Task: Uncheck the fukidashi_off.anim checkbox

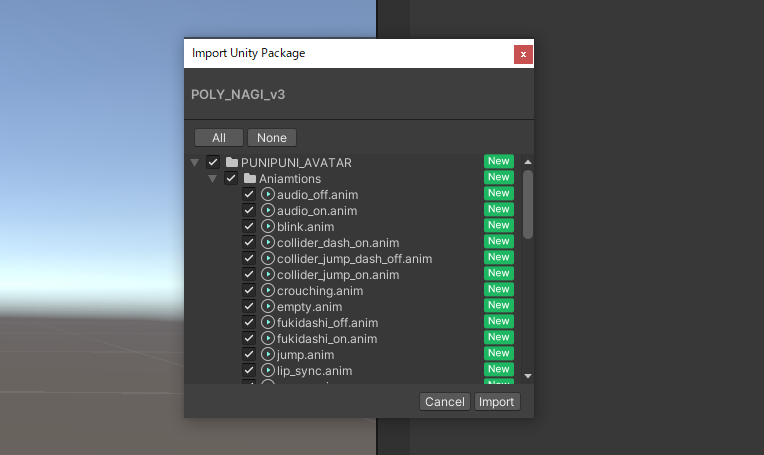Action: [249, 322]
